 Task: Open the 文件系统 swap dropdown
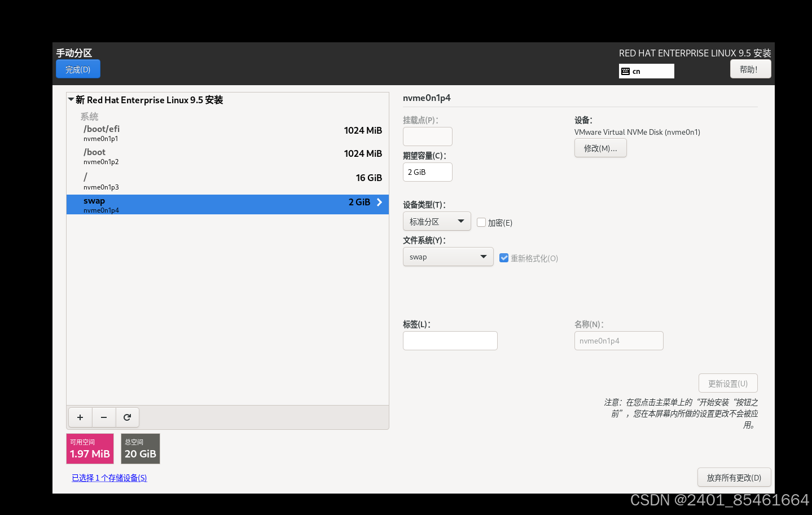448,257
